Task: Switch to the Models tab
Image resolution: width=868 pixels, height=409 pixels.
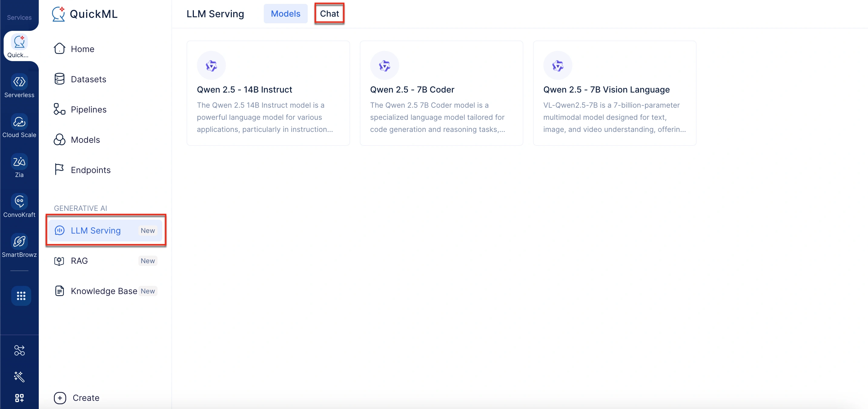Action: [285, 14]
